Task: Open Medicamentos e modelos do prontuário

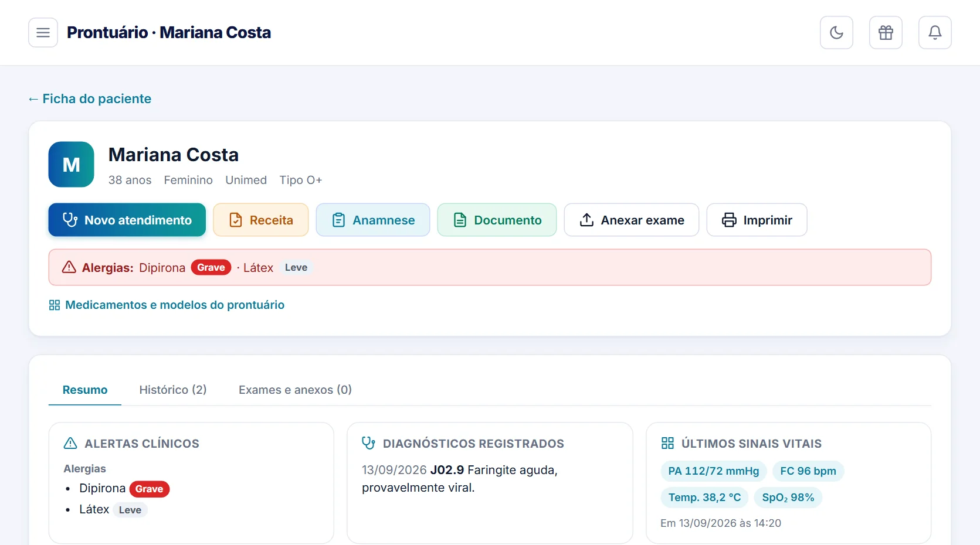Action: pyautogui.click(x=167, y=305)
